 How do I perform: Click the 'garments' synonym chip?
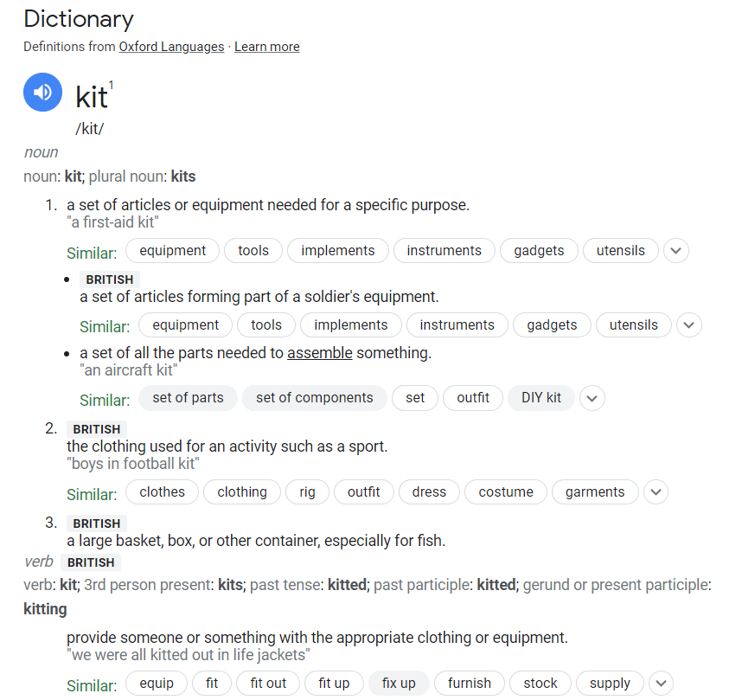coord(595,492)
